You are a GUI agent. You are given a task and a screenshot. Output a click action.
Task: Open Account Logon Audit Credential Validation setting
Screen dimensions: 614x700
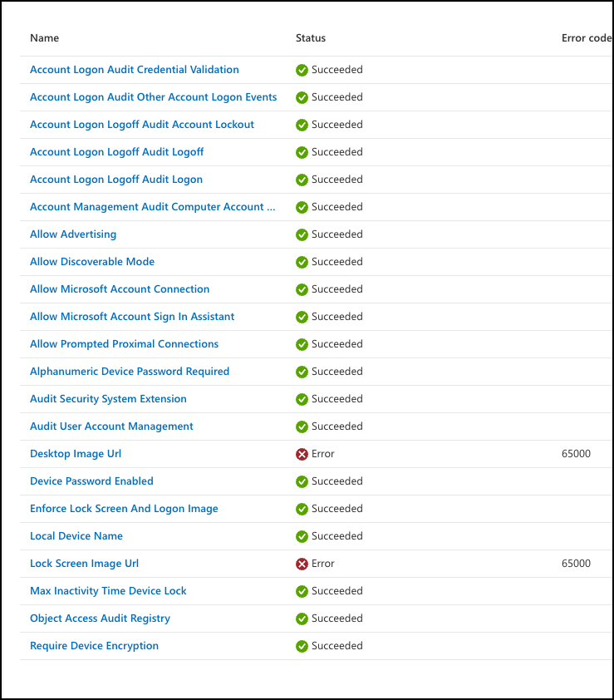[135, 70]
